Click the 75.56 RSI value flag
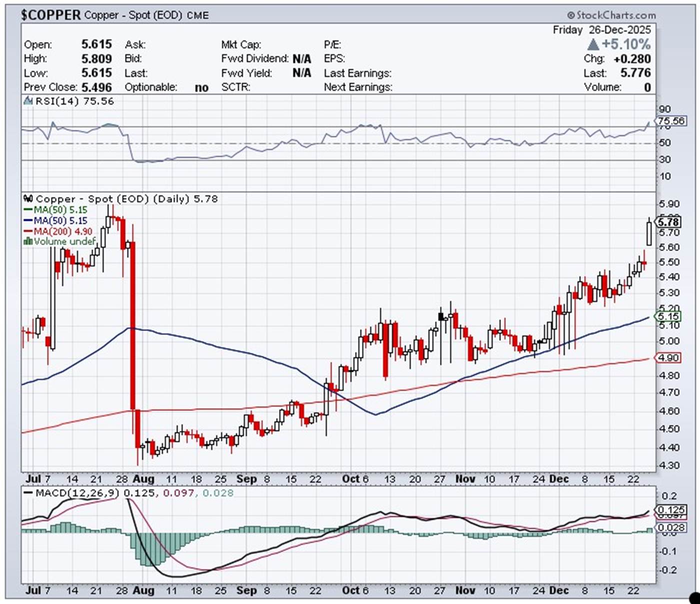The image size is (700, 604). (x=671, y=121)
